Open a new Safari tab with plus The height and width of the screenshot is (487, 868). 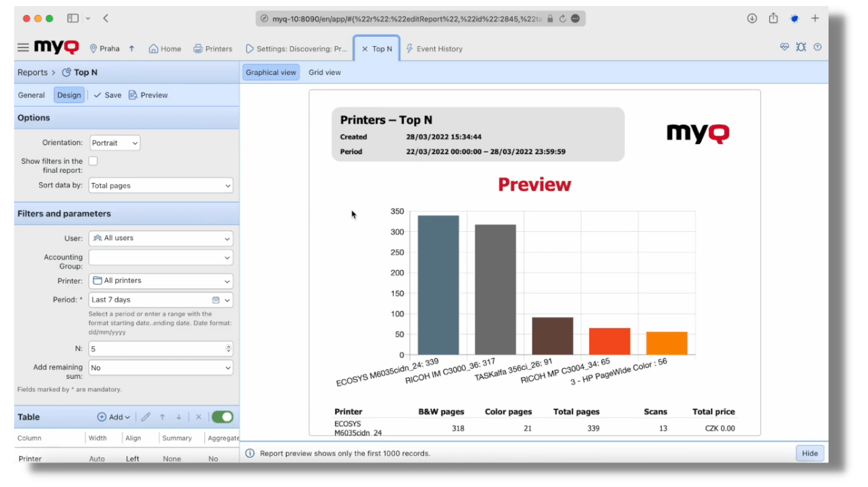coord(815,18)
